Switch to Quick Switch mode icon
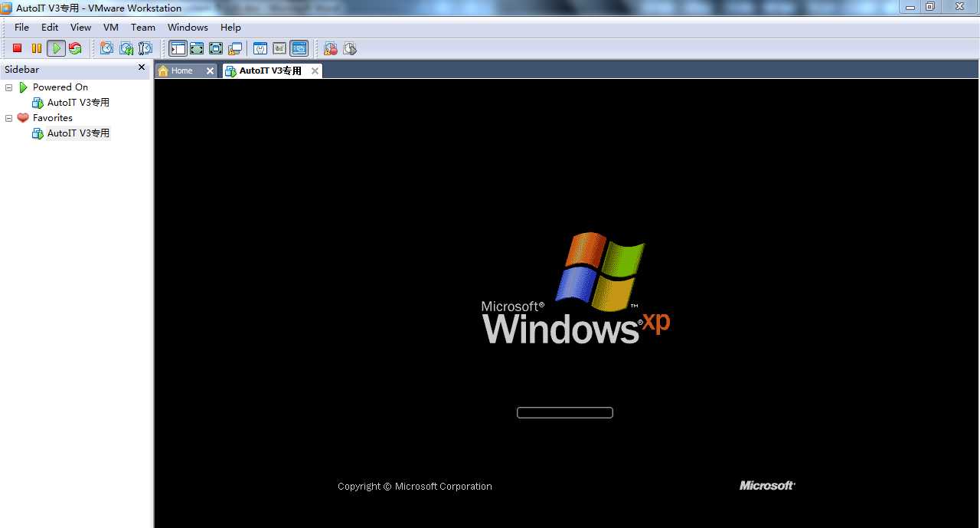 197,48
